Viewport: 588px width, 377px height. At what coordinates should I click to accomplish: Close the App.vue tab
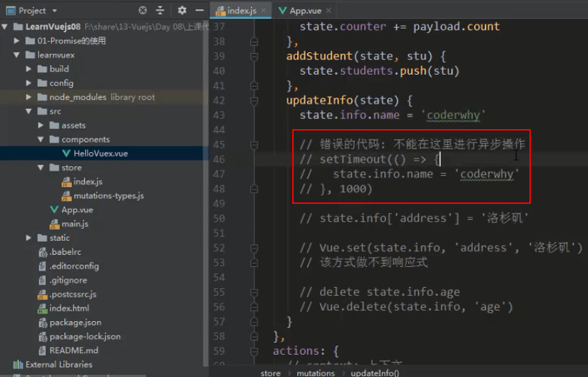tap(329, 10)
